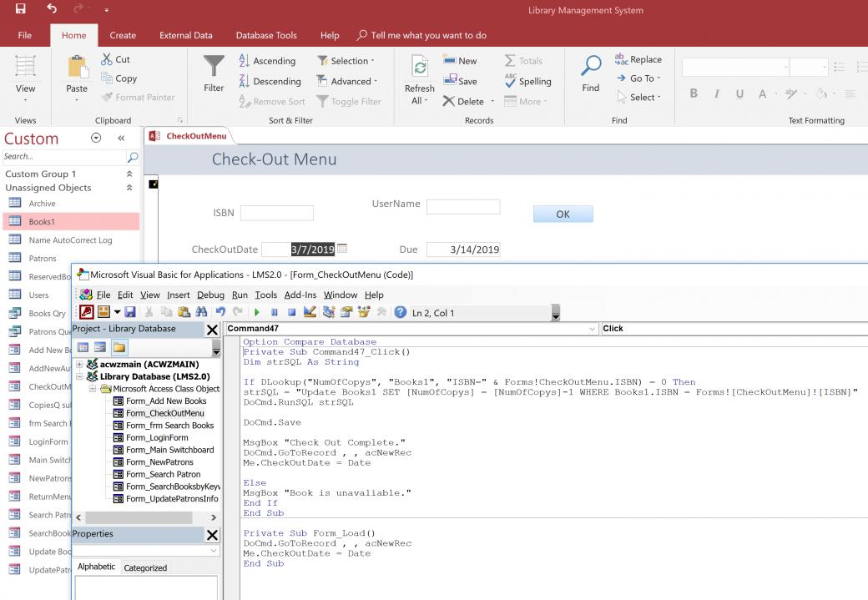Screen dimensions: 868x600
Task: Open the navigation pane menu circle arrow
Action: point(96,138)
